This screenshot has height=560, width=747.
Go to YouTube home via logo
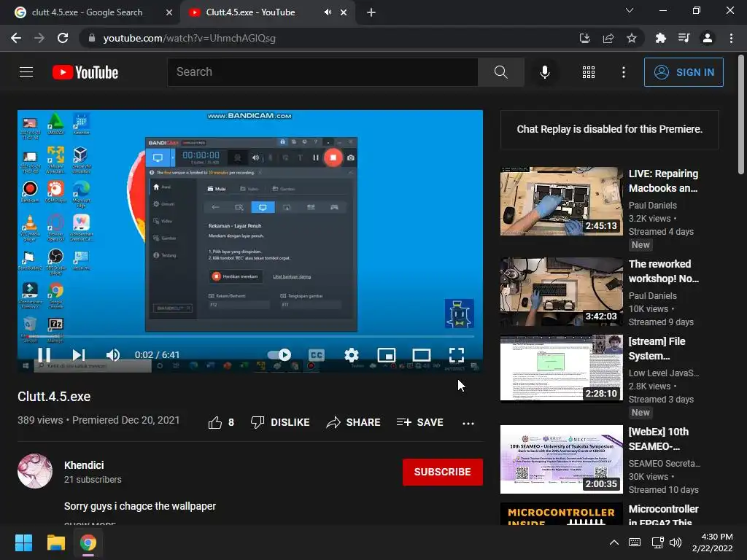[85, 72]
